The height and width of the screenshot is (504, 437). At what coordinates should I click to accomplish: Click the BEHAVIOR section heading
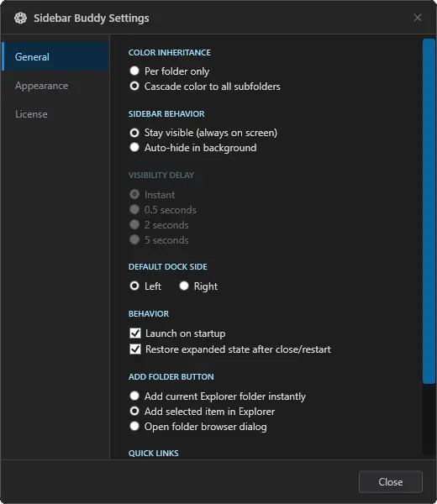[x=149, y=313]
